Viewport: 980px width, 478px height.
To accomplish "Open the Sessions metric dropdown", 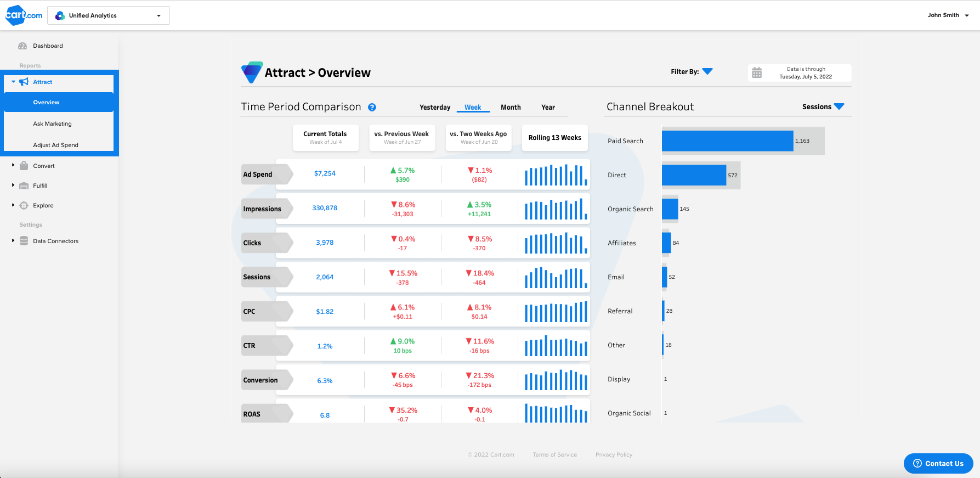I will [823, 107].
